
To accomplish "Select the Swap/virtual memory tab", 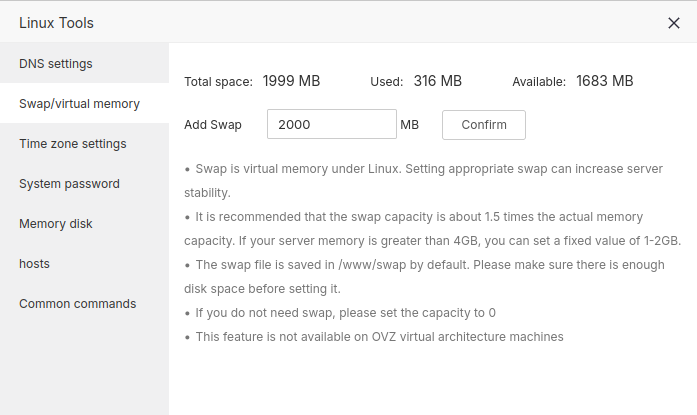I will (79, 104).
